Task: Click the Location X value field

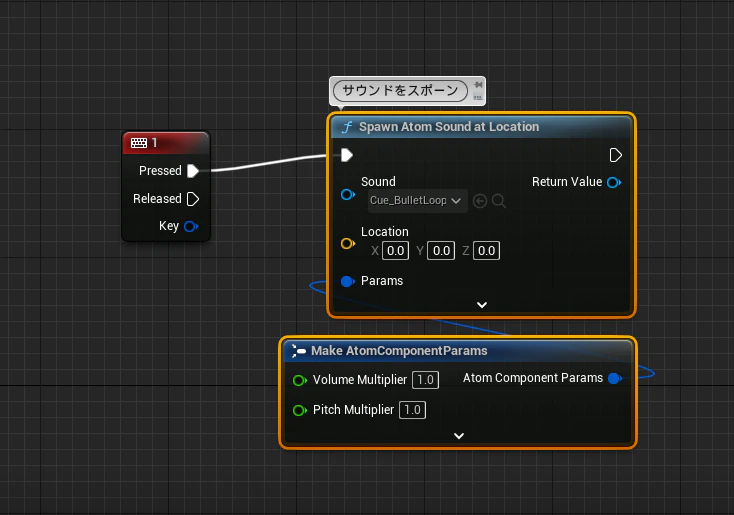Action: pos(396,250)
